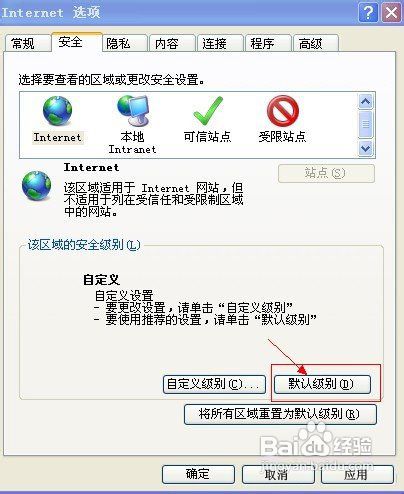
Task: Click the 应用 button
Action: (357, 474)
